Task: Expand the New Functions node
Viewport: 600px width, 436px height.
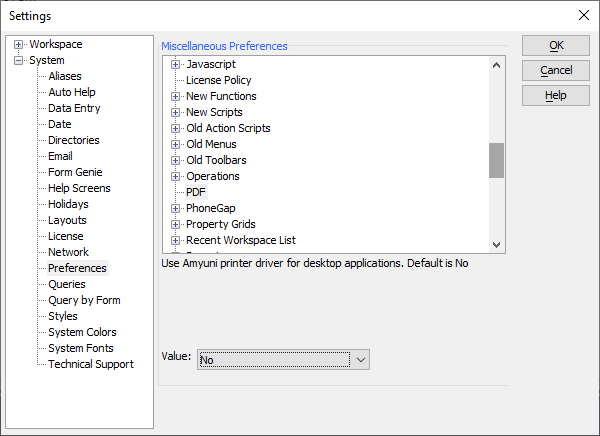Action: [x=175, y=96]
